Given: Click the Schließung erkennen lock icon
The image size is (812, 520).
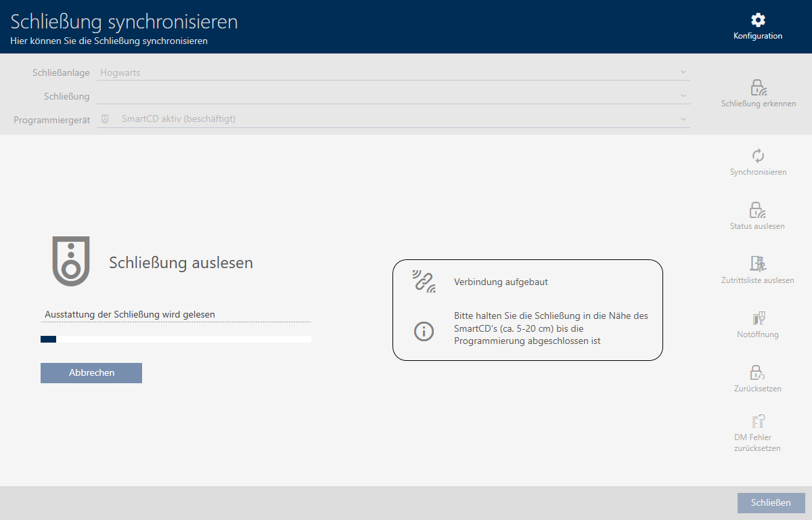Looking at the screenshot, I should (758, 87).
